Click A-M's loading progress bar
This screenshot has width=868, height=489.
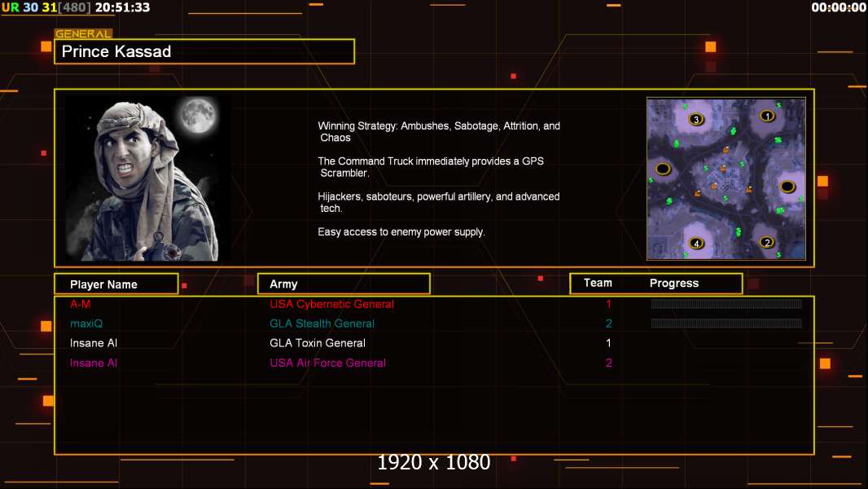(x=726, y=303)
